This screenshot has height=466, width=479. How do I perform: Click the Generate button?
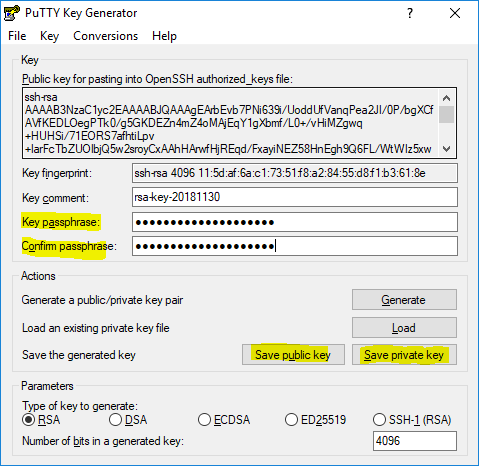tap(404, 300)
